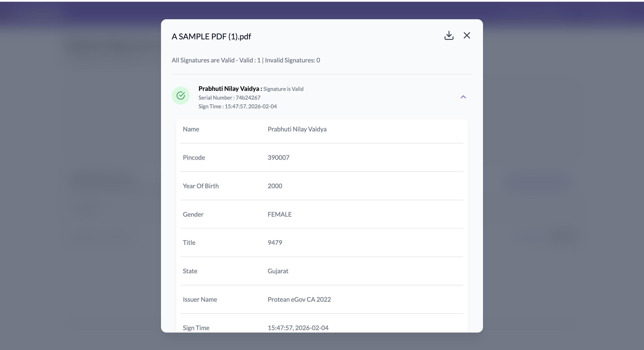This screenshot has width=644, height=350.
Task: Click the Title value 9479
Action: coord(275,243)
